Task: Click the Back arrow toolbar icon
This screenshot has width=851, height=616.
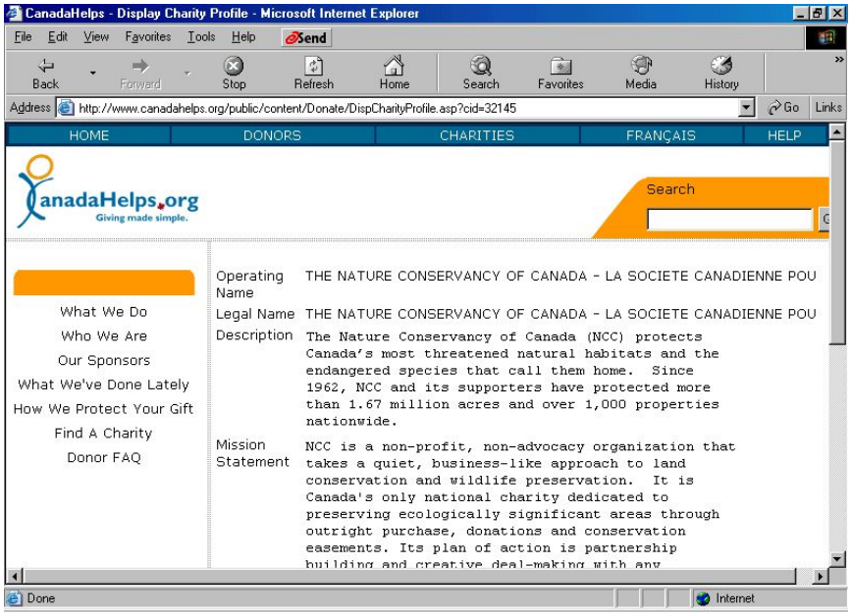Action: (45, 67)
